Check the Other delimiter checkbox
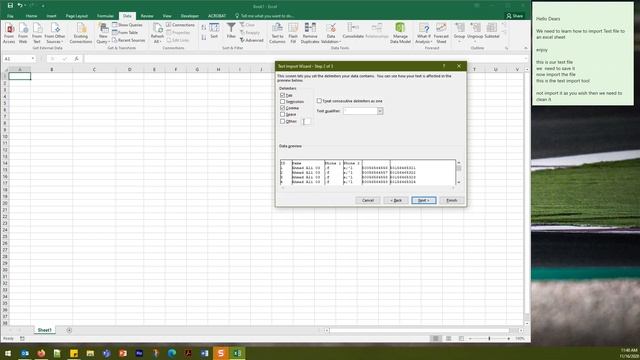 282,121
